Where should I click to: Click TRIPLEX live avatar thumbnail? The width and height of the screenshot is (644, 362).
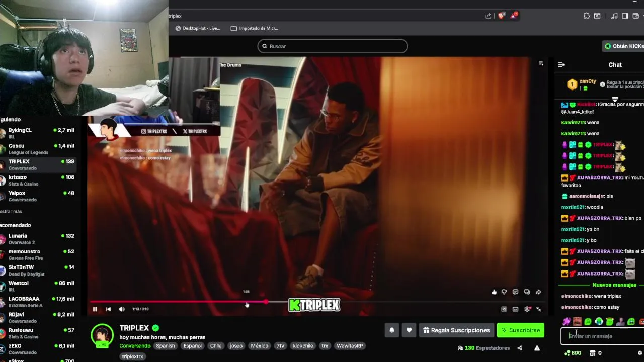coord(102,336)
